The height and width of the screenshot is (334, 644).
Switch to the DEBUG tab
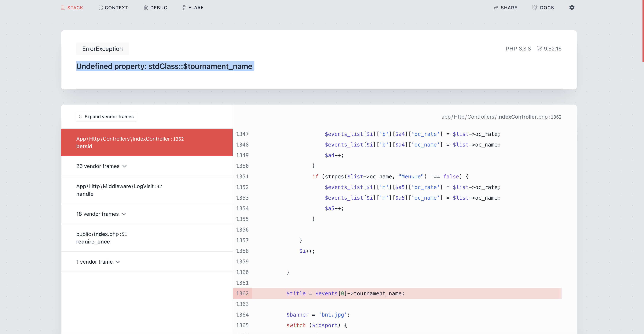click(x=159, y=8)
